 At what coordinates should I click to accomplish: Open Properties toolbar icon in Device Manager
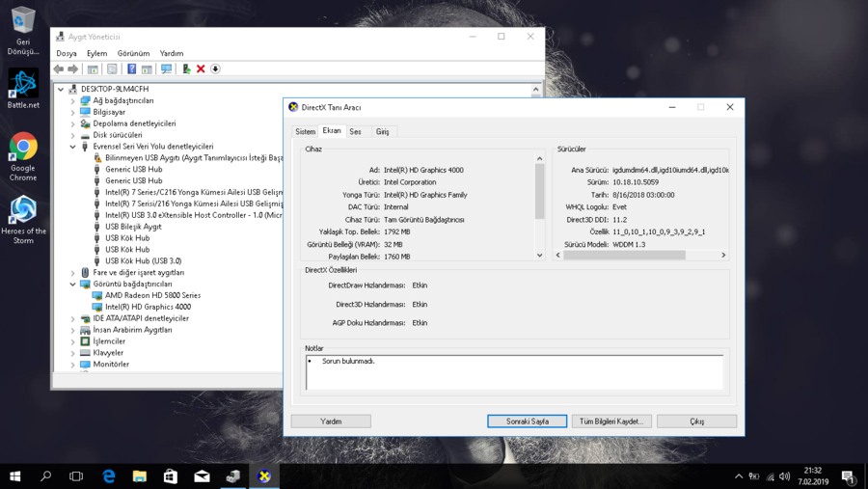pyautogui.click(x=112, y=69)
